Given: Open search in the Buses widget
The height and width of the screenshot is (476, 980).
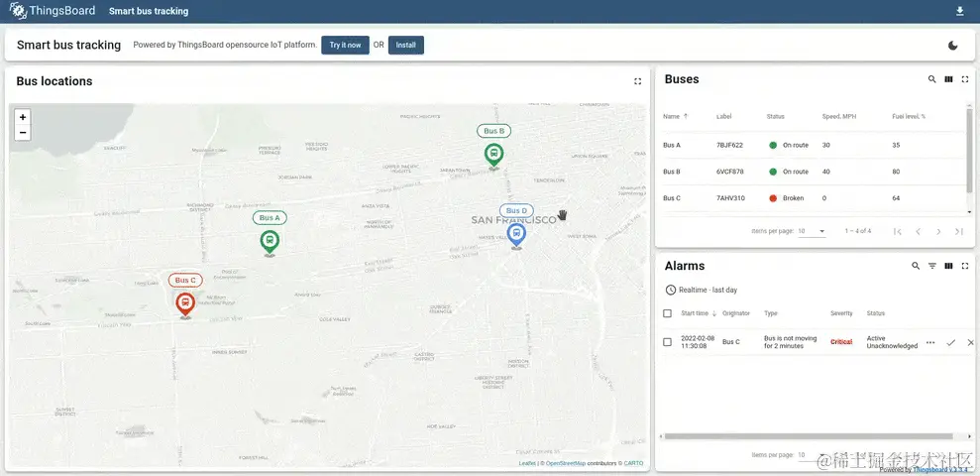Looking at the screenshot, I should [931, 79].
